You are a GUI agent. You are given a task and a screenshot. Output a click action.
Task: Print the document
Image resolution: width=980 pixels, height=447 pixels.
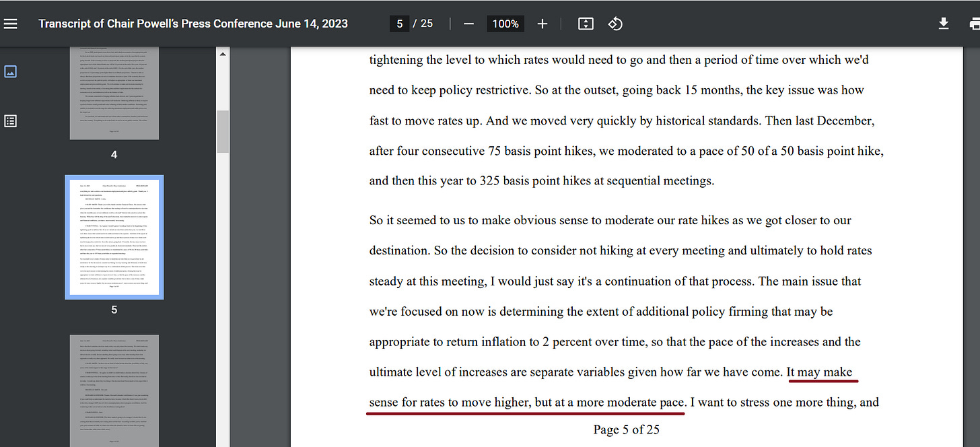pyautogui.click(x=973, y=24)
